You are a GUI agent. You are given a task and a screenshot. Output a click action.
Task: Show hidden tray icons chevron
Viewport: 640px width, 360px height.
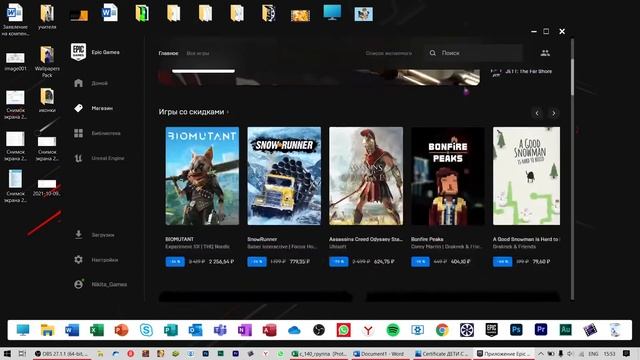(x=540, y=354)
